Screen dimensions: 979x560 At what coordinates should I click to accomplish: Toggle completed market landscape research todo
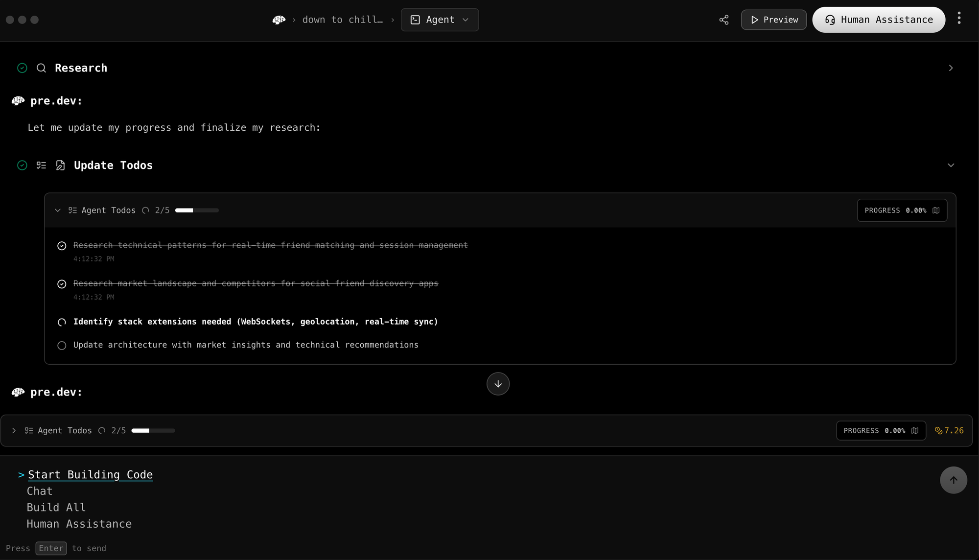[x=62, y=284]
